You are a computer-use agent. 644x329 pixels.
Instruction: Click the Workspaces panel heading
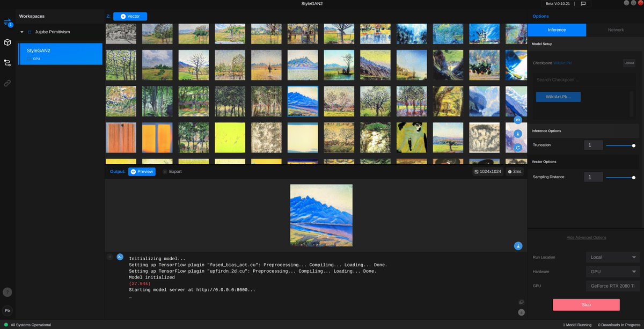[x=32, y=16]
